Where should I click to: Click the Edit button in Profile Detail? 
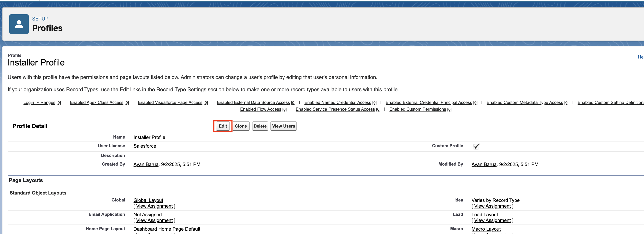point(222,126)
